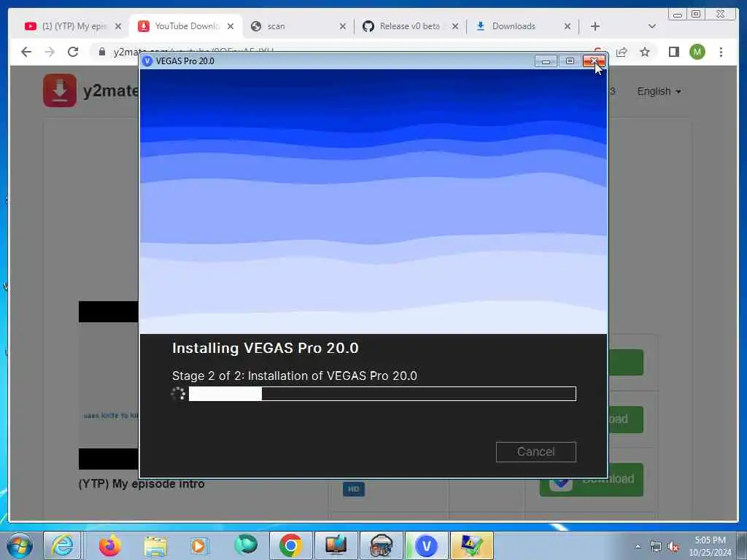The image size is (747, 560).
Task: Show hidden system tray icons
Action: click(x=638, y=546)
